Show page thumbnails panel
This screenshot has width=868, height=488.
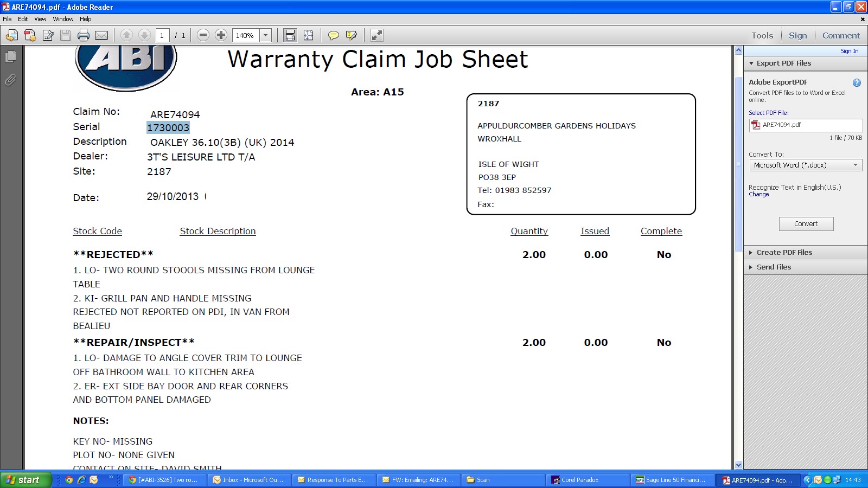(x=10, y=57)
